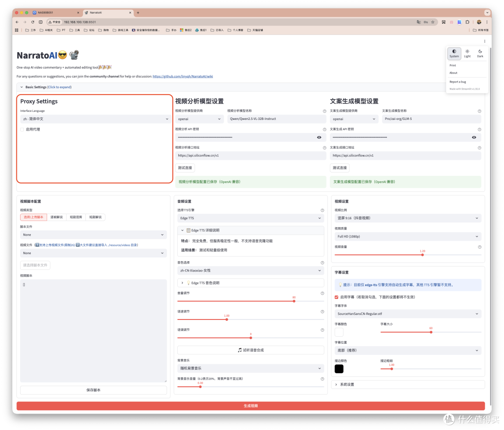
Task: Open the 视频质量 Full HD dropdown
Action: 407,236
